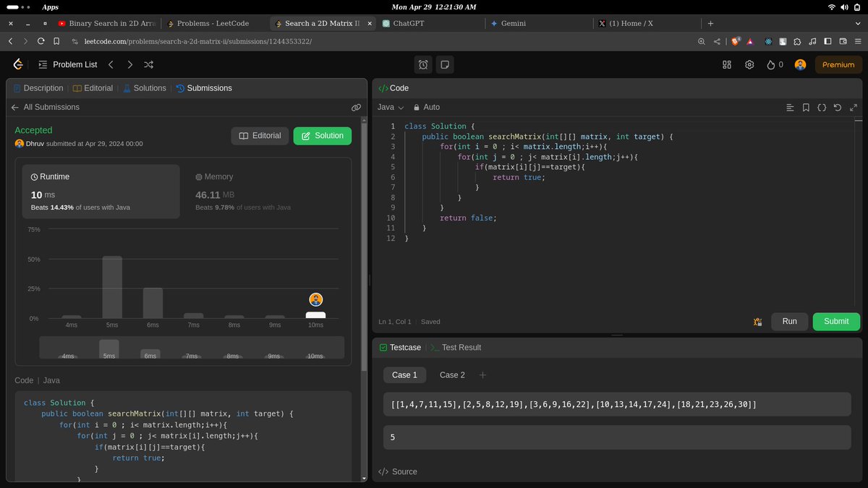The height and width of the screenshot is (488, 868).
Task: Click the zoom magnifier icon in address bar
Action: coord(701,42)
